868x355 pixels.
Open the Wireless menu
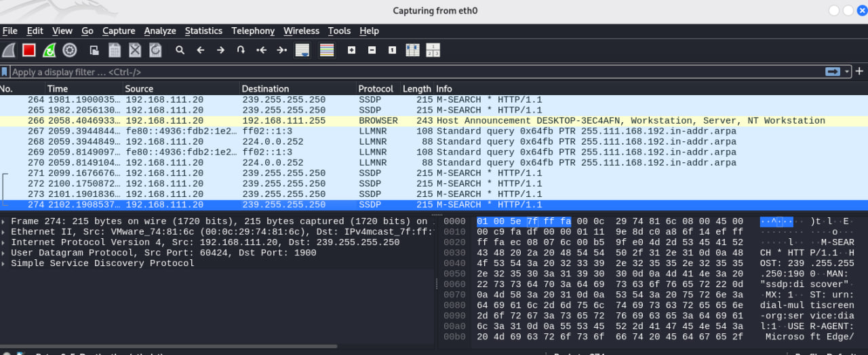pos(301,31)
